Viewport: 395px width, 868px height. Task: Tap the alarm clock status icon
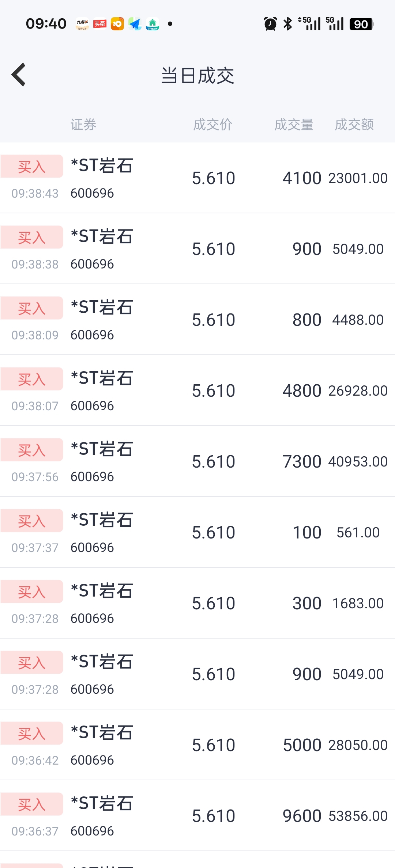[x=270, y=24]
